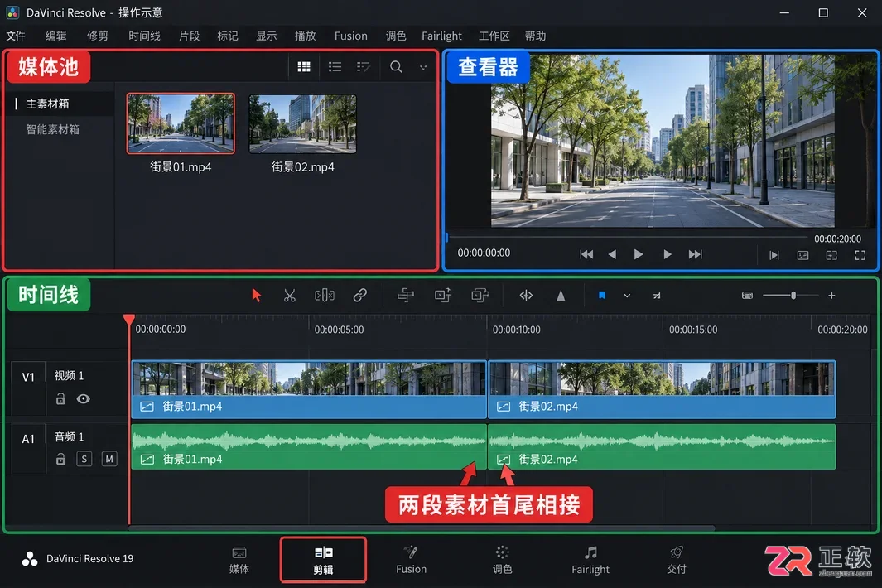The image size is (882, 588).
Task: Click the go-to-end mark icon in viewer
Action: pyautogui.click(x=774, y=255)
